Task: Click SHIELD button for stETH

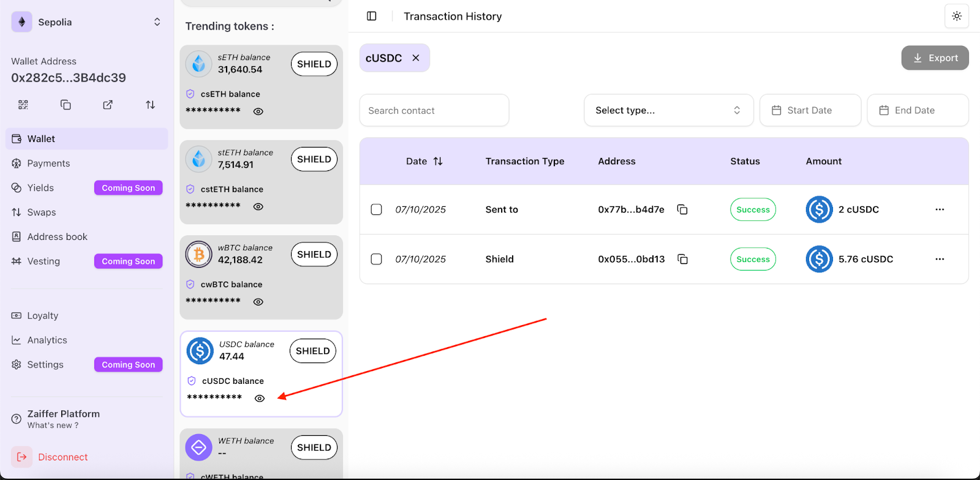Action: point(314,159)
